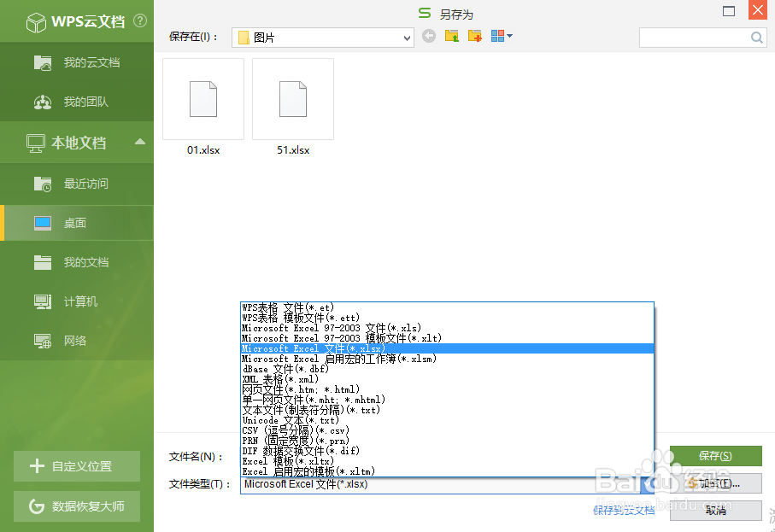Choose Excel 模板(*.xltx) type
Image resolution: width=775 pixels, height=532 pixels.
(447, 461)
